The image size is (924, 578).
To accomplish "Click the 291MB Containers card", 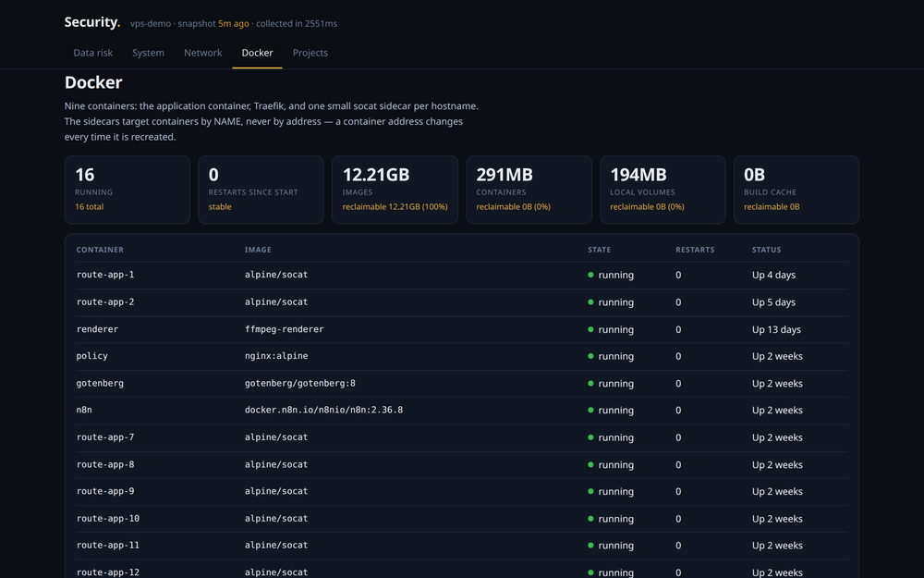I will pos(529,190).
